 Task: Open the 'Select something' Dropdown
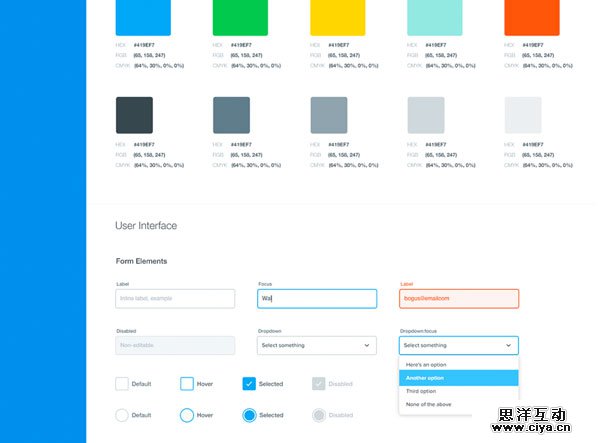tap(317, 345)
